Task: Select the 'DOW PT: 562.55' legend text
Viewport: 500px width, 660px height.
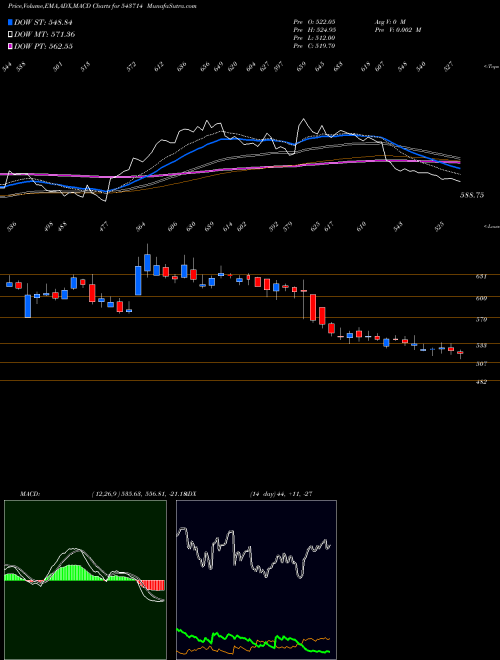Action: click(x=43, y=46)
